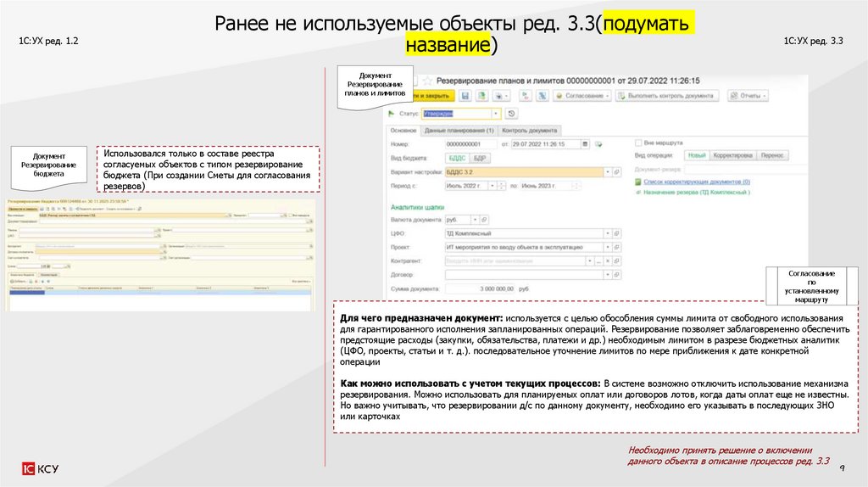Click the green icon before Список корректирующих документов
Image resolution: width=868 pixels, height=487 pixels.
click(x=638, y=182)
